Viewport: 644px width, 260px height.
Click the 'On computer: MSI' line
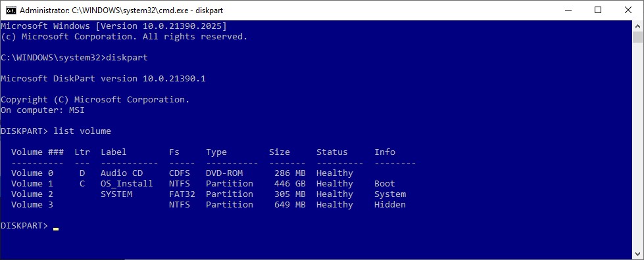[x=43, y=110]
